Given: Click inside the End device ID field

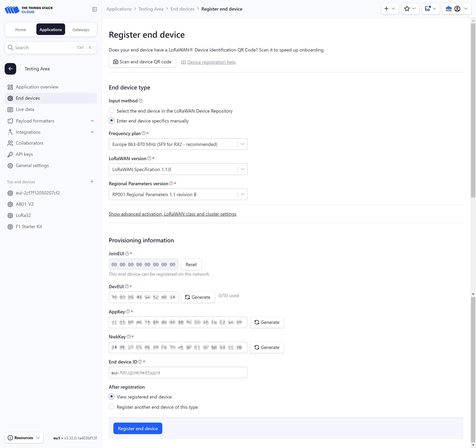Looking at the screenshot, I should (x=178, y=372).
